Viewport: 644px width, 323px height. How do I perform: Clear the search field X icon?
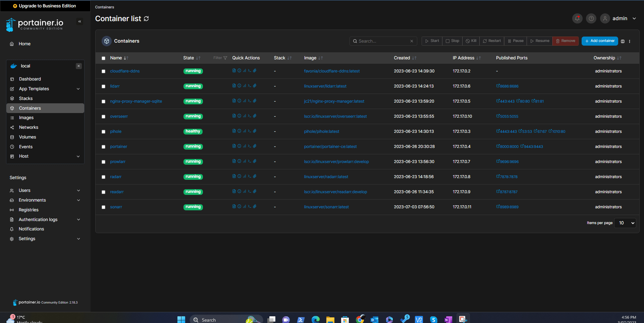click(x=412, y=41)
